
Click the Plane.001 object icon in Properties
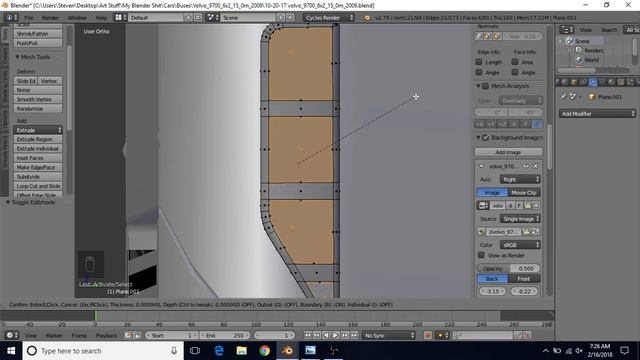pos(591,97)
